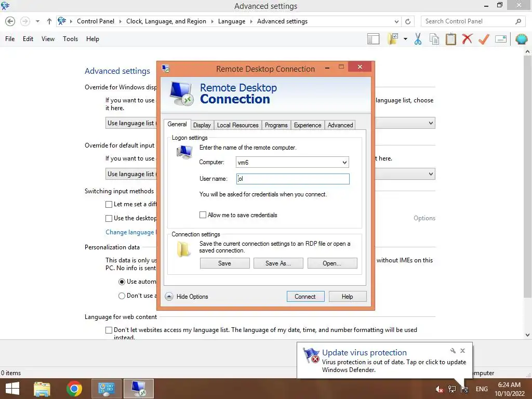Click the Copy toolbar icon
The image size is (532, 399).
(434, 39)
